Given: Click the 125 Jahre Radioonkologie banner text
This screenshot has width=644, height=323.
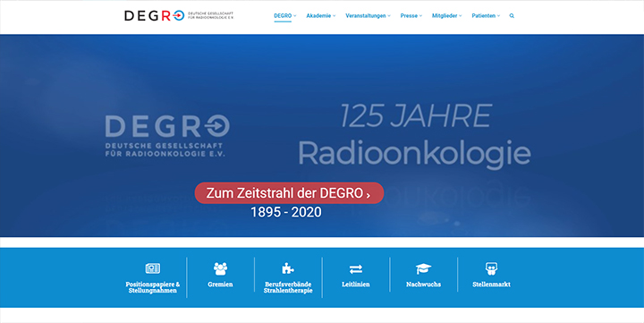Looking at the screenshot, I should [x=414, y=136].
